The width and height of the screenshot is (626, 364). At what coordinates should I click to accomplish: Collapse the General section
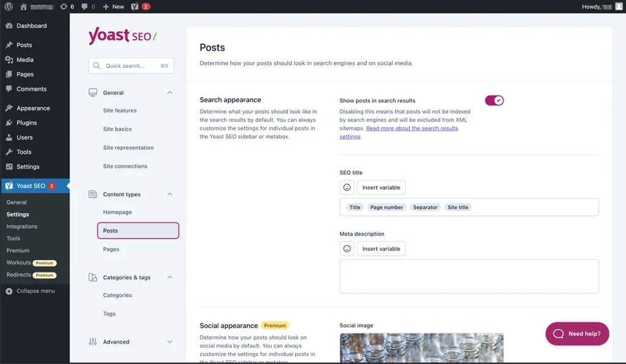point(169,92)
